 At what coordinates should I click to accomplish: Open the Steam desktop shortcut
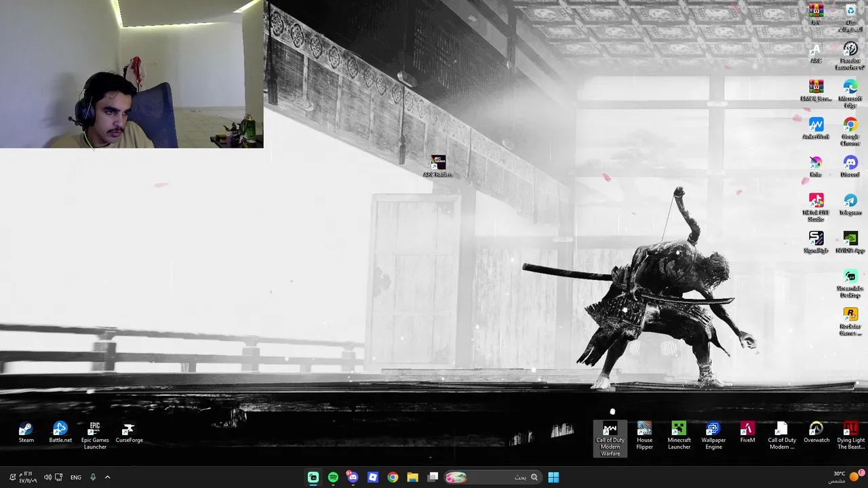pyautogui.click(x=26, y=432)
